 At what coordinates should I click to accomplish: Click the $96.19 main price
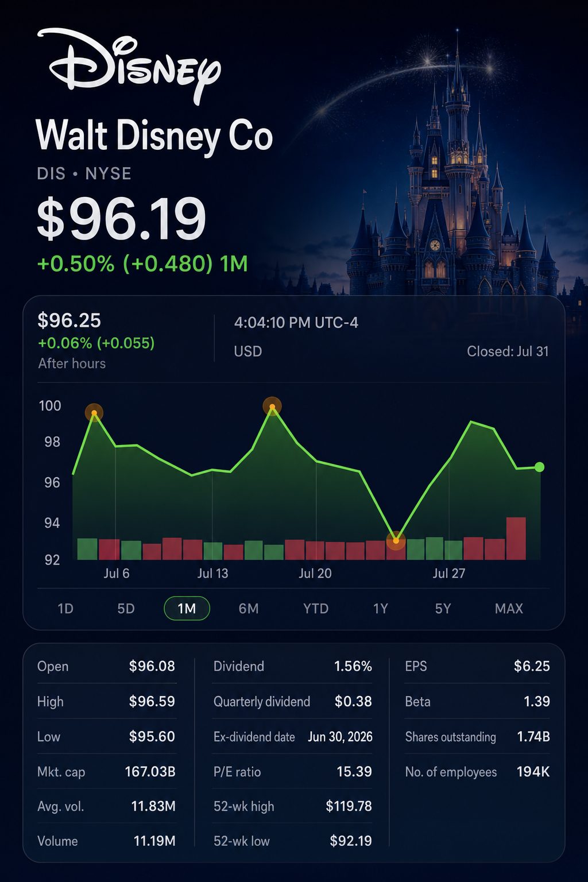121,218
